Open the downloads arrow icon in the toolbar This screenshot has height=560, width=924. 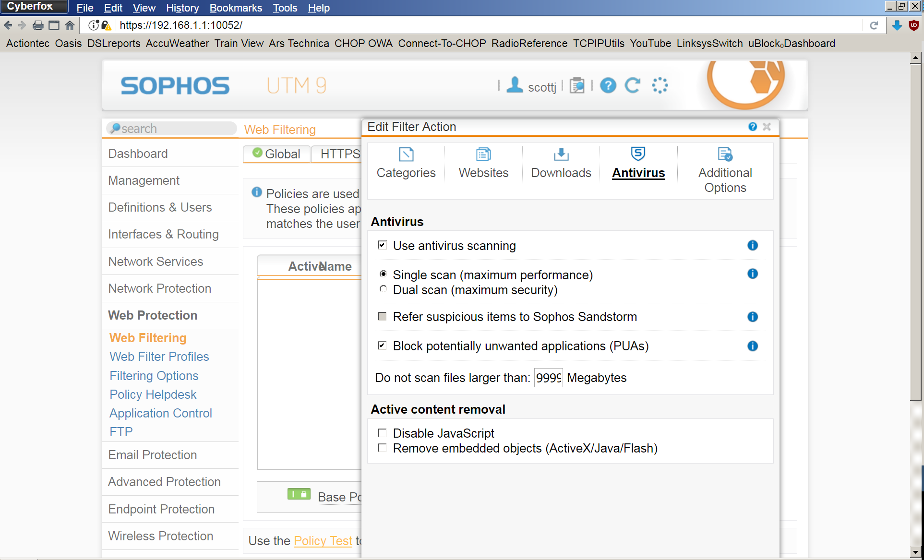tap(897, 25)
